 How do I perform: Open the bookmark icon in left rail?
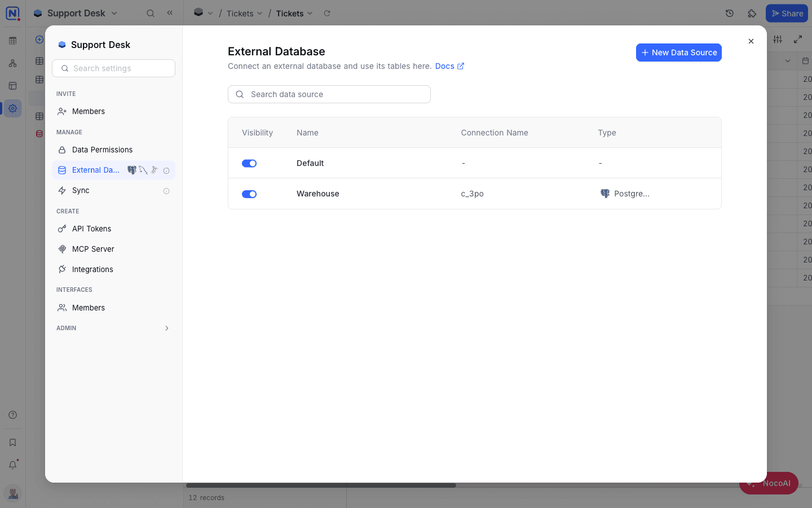pos(13,443)
